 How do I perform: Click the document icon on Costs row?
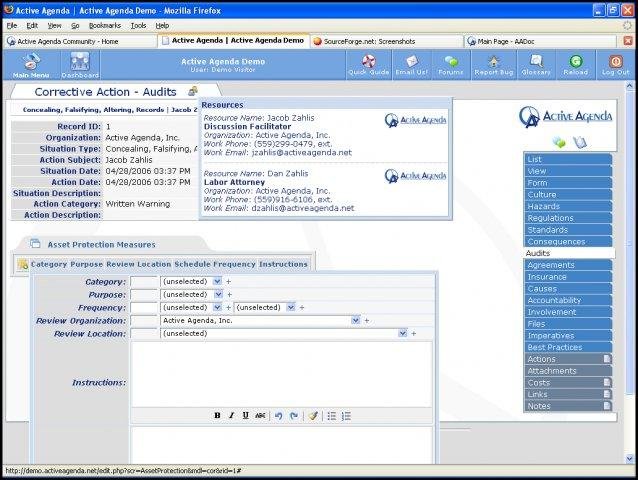tap(607, 382)
